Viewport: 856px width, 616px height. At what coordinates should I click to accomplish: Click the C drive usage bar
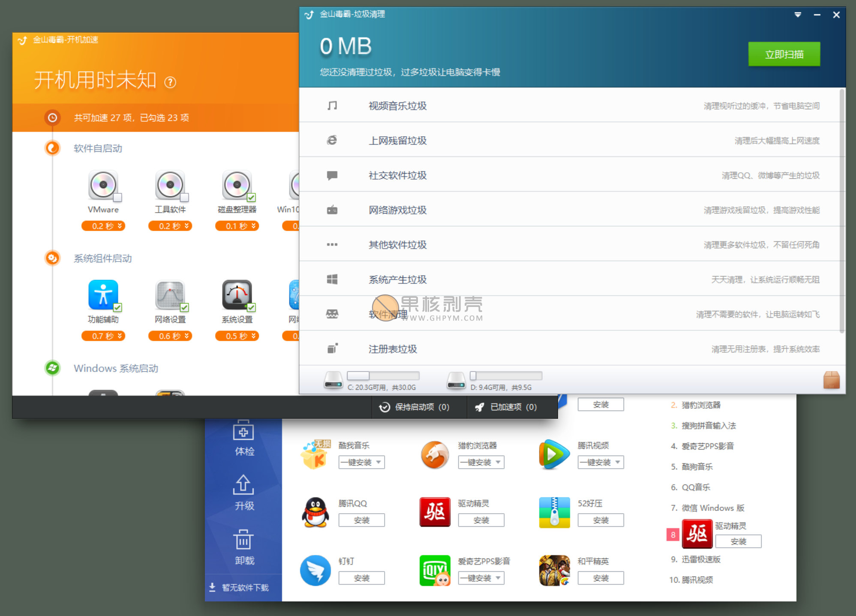pyautogui.click(x=383, y=376)
